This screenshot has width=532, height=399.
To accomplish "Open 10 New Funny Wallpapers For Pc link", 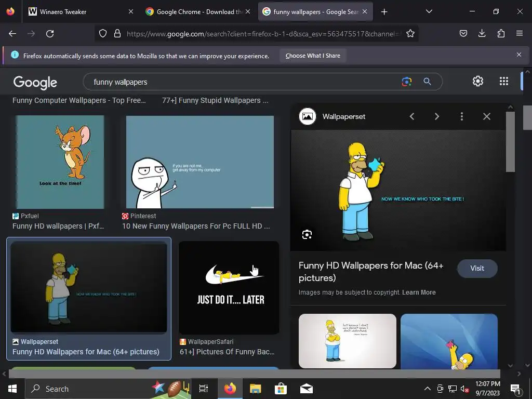I will (x=196, y=226).
